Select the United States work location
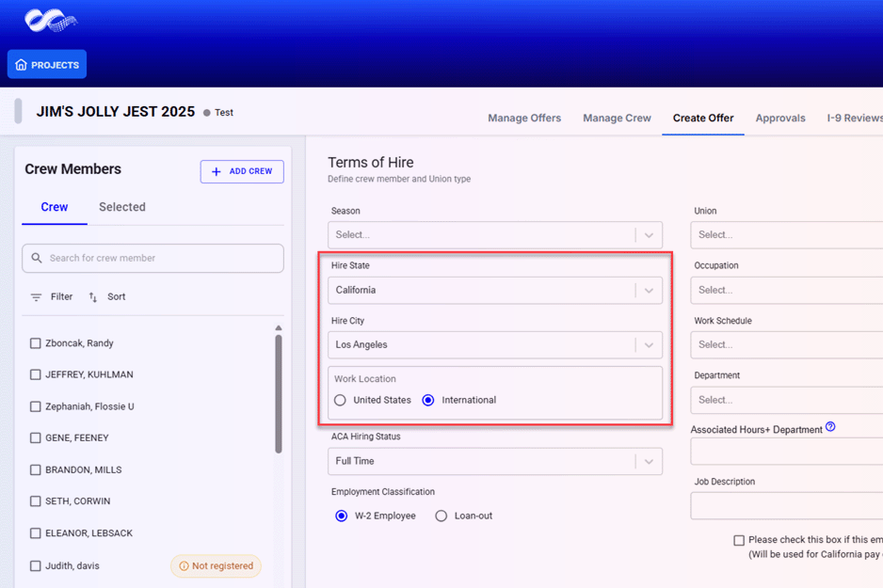The image size is (883, 588). tap(341, 400)
